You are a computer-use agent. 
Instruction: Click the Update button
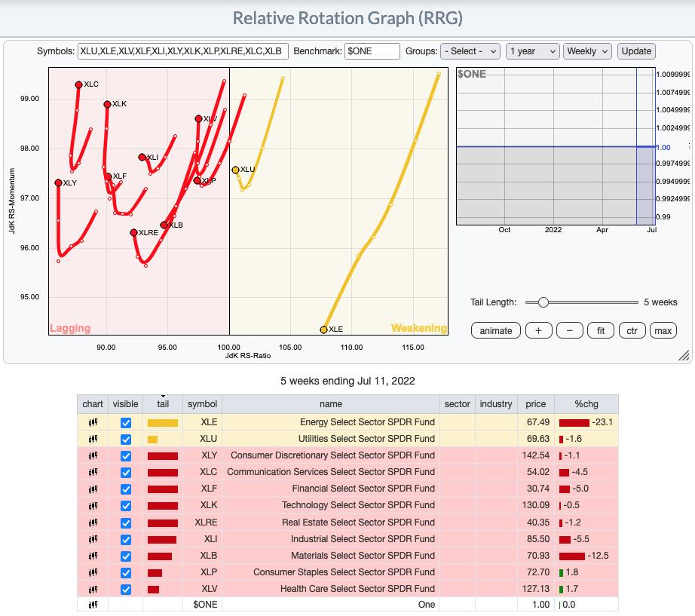(636, 51)
